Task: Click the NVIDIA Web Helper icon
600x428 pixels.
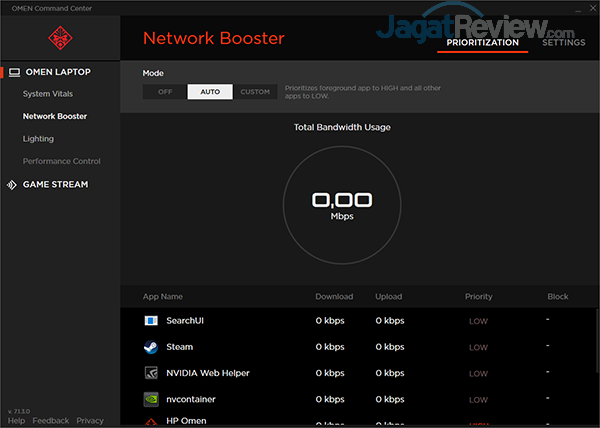Action: point(151,373)
